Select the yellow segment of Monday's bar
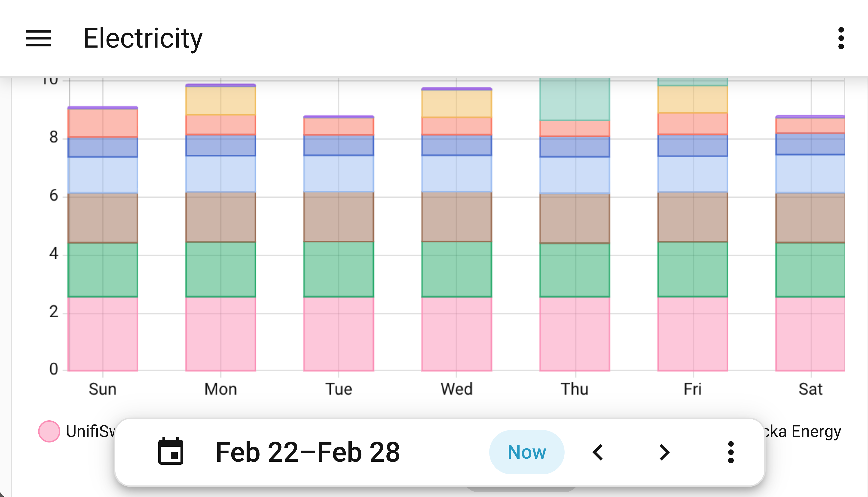This screenshot has height=497, width=868. (x=221, y=101)
